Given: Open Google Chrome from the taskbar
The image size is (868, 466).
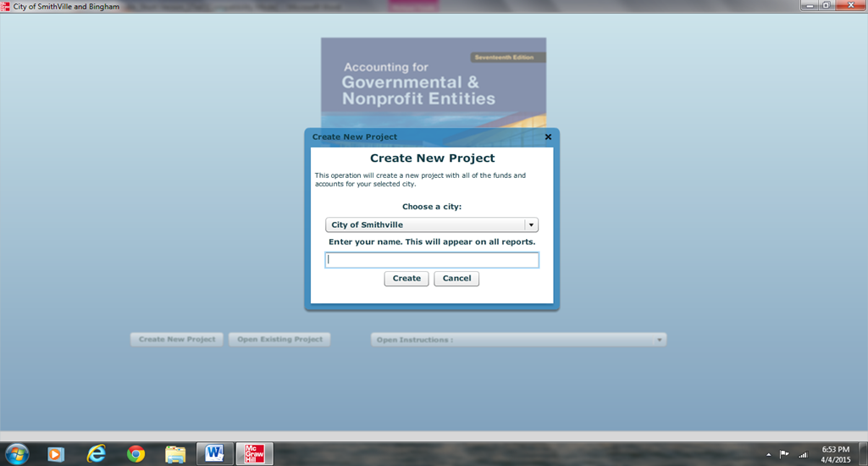Looking at the screenshot, I should click(x=135, y=454).
